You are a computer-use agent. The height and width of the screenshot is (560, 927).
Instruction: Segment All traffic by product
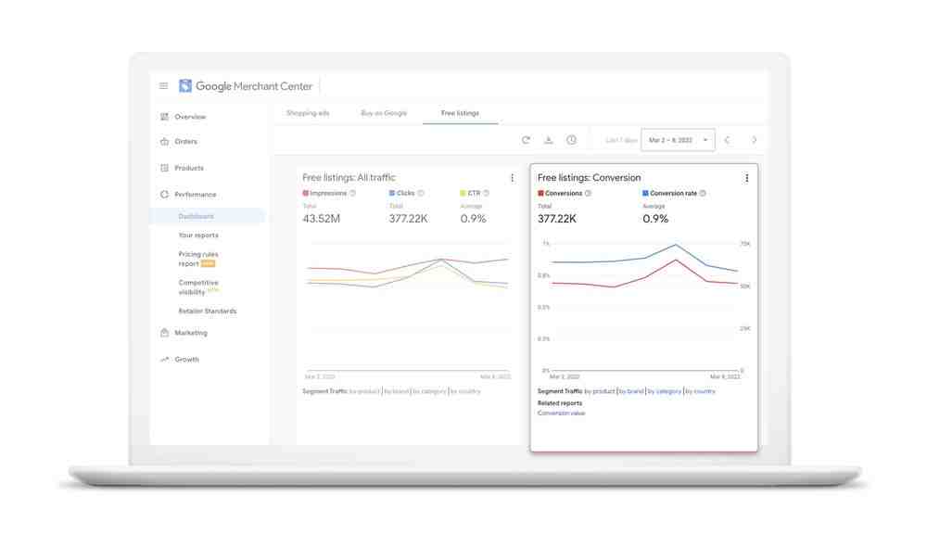(364, 391)
